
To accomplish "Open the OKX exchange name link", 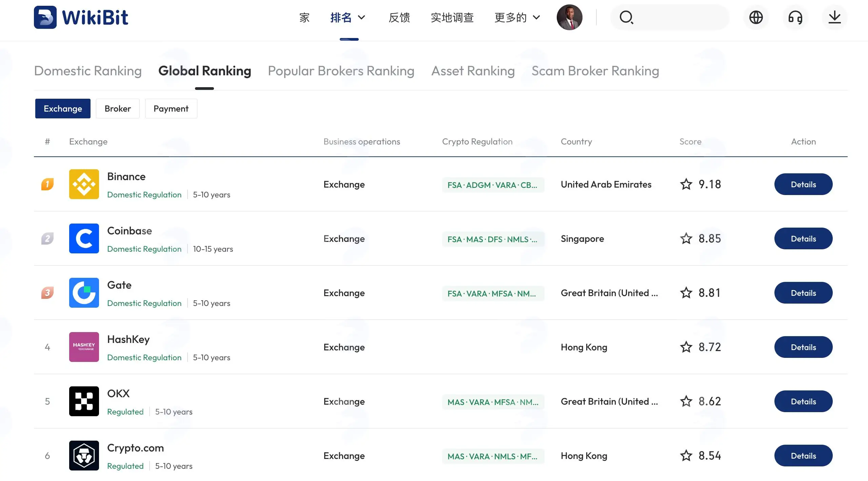I will [118, 393].
